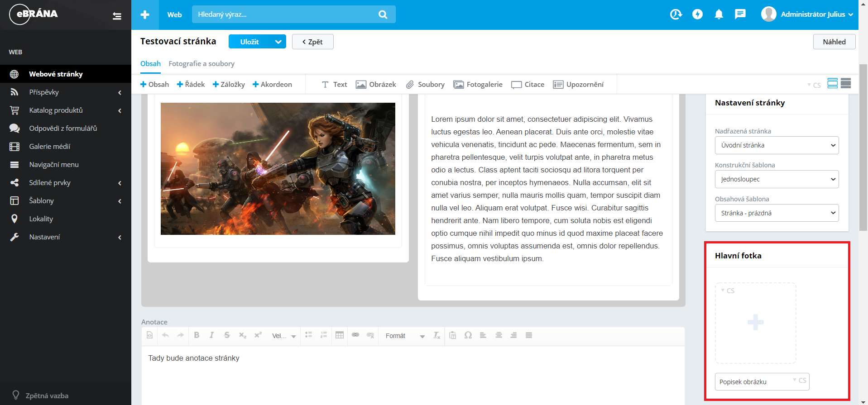Image resolution: width=868 pixels, height=405 pixels.
Task: Center text in Anotace editor
Action: 499,335
